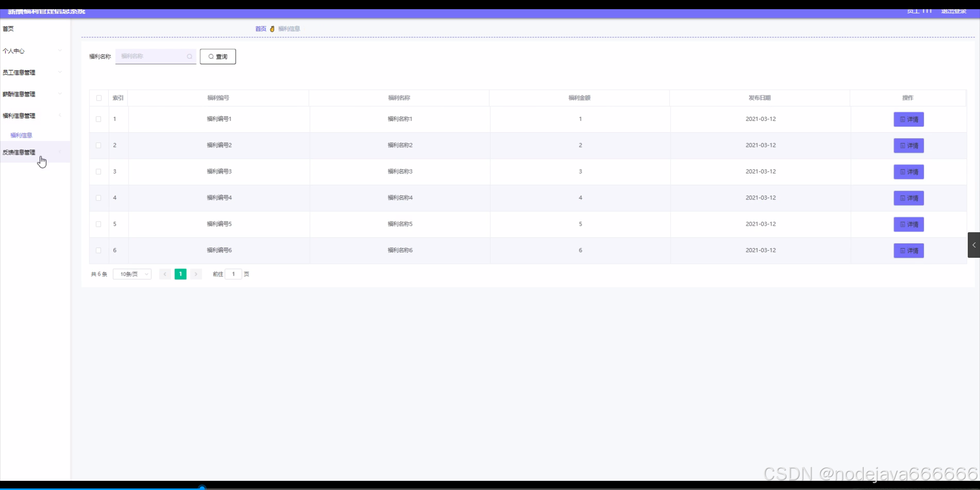Click the video progress bar handle at the bottom

[202, 488]
